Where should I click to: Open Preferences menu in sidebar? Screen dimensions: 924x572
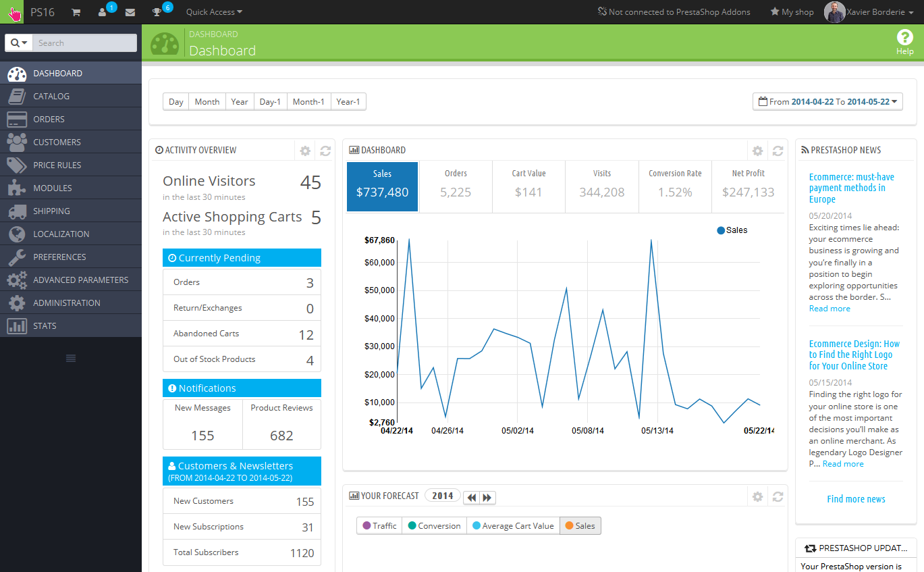[x=71, y=257]
